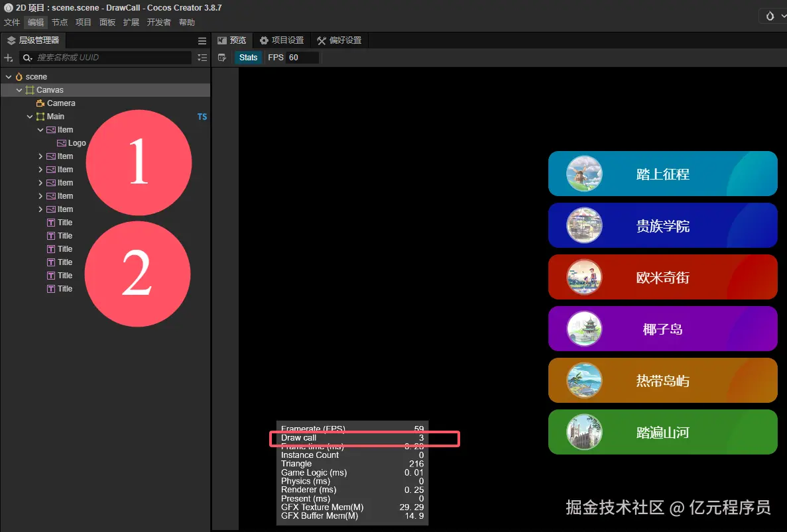Viewport: 787px width, 532px height.
Task: Click the Canvas node icon
Action: coord(30,90)
